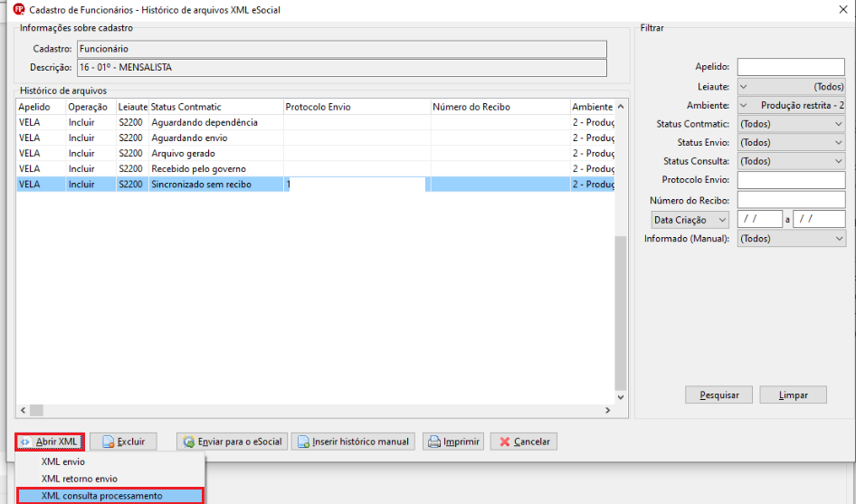Click the Limpar button
The image size is (856, 504).
[x=794, y=395]
